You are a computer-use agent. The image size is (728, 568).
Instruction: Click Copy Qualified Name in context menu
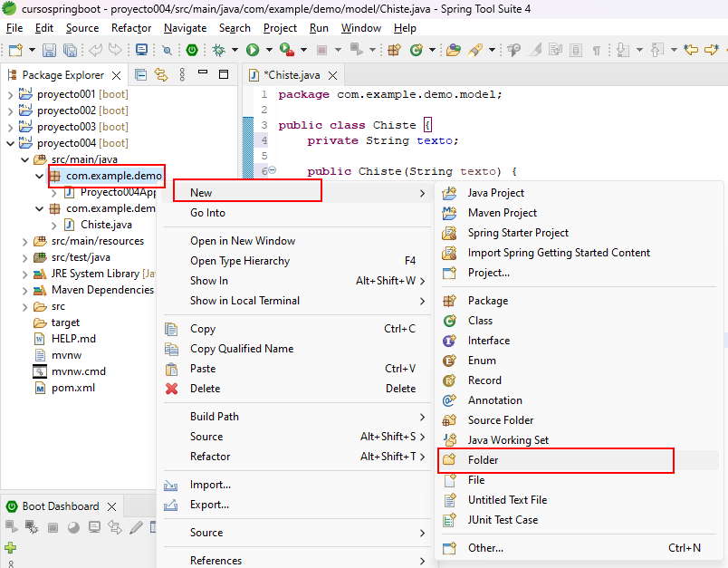(x=297, y=349)
